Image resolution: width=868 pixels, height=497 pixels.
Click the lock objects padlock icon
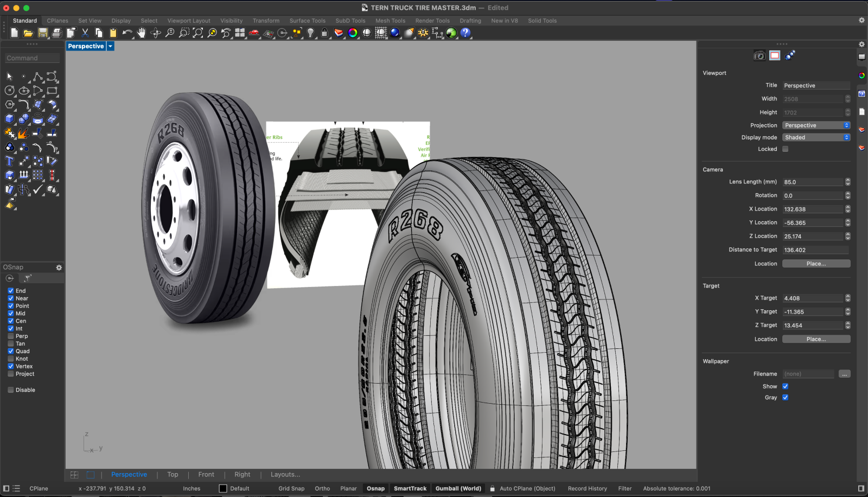[324, 33]
